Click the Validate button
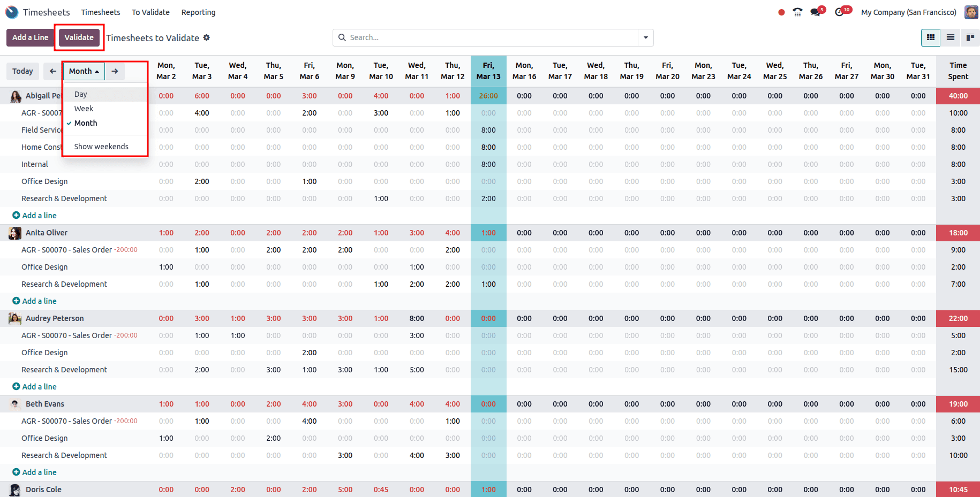 click(79, 37)
